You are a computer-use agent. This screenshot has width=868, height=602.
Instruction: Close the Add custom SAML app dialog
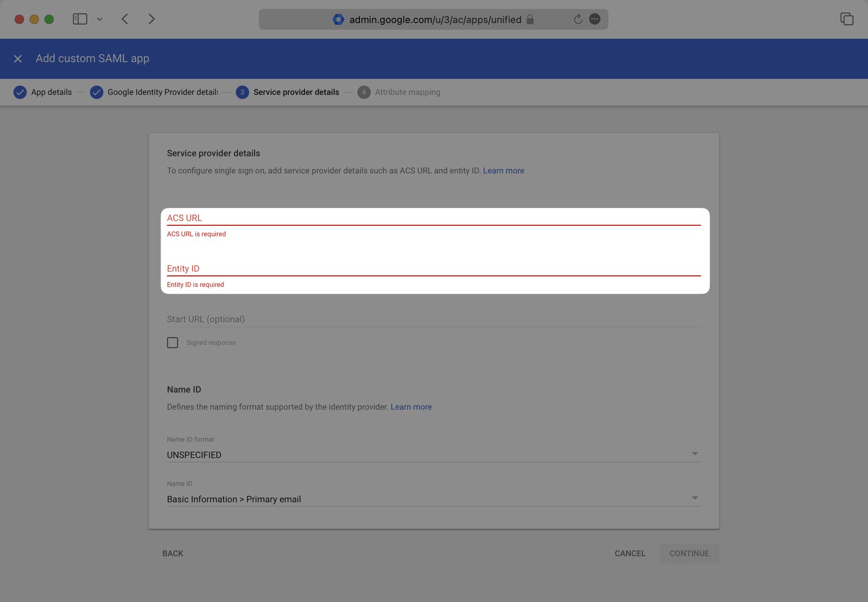click(18, 59)
